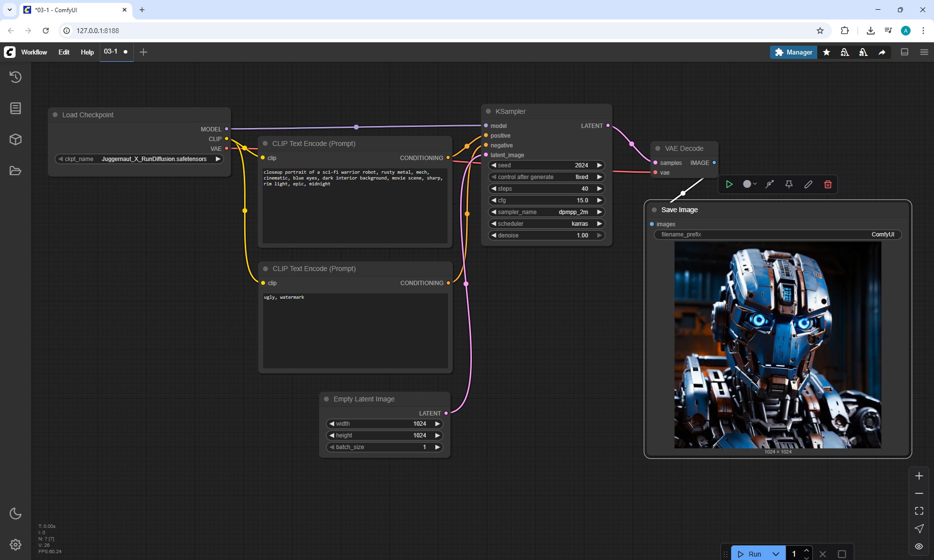Toggle link visibility eye icon
934x560 pixels.
918,546
